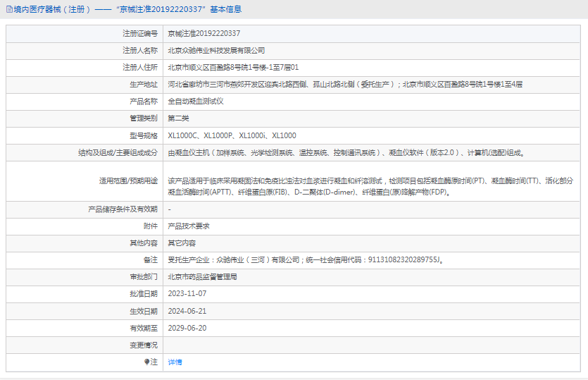
Task: Select the 第二类 management category value
Action: pyautogui.click(x=178, y=118)
